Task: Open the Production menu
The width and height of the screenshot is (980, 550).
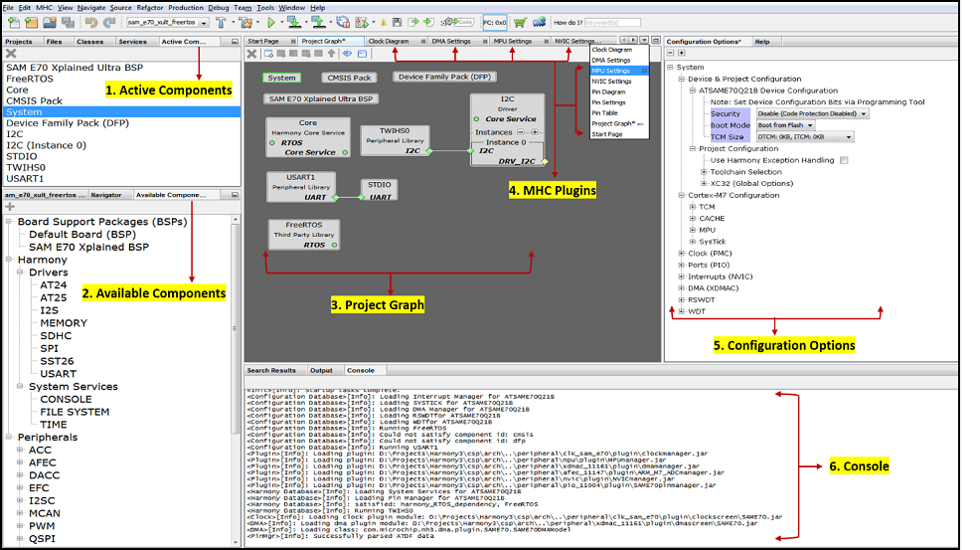Action: pos(186,8)
